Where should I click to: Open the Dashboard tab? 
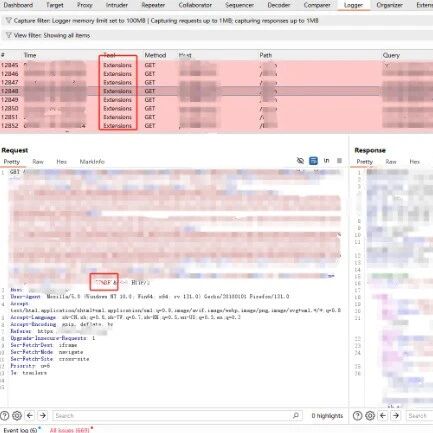click(18, 5)
